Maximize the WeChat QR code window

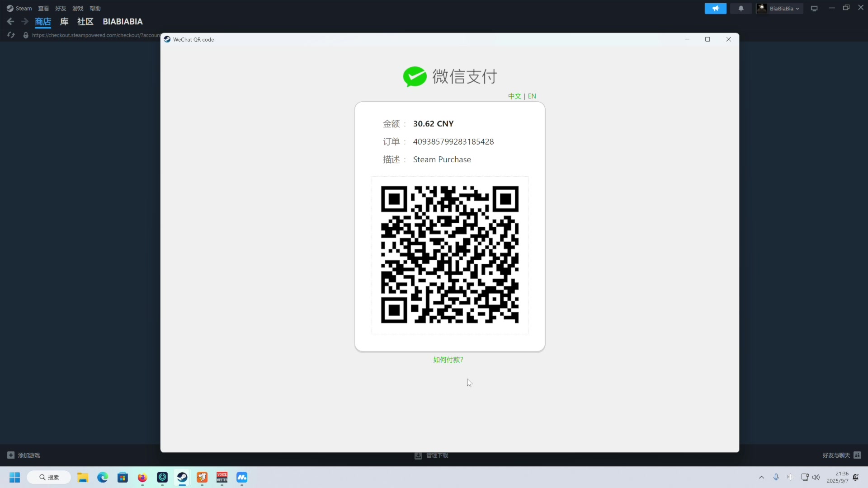tap(708, 39)
